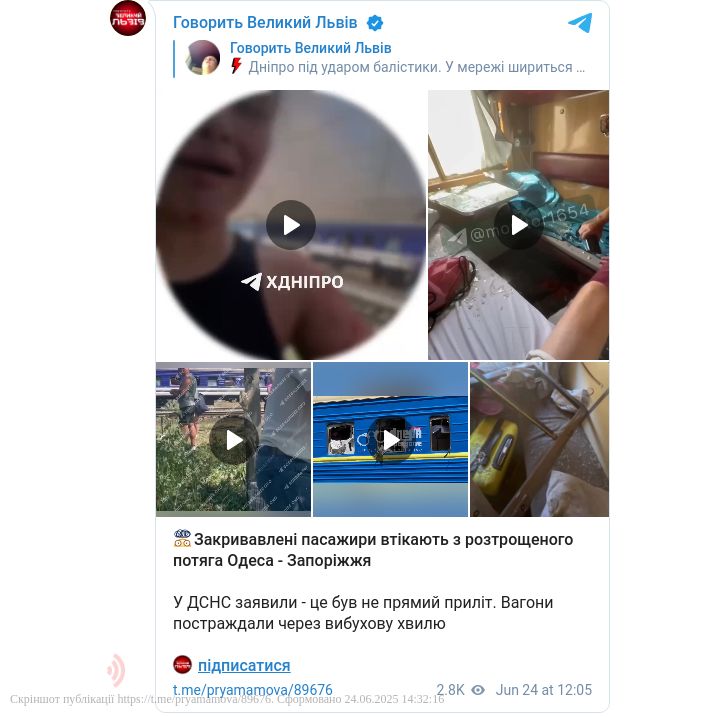Click the blue verified badge beside the channel name

375,23
